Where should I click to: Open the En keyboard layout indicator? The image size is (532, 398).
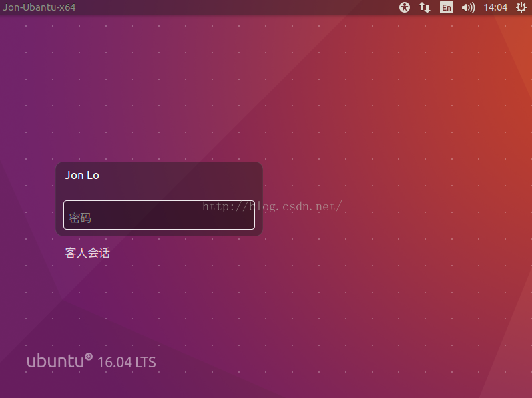click(x=447, y=7)
